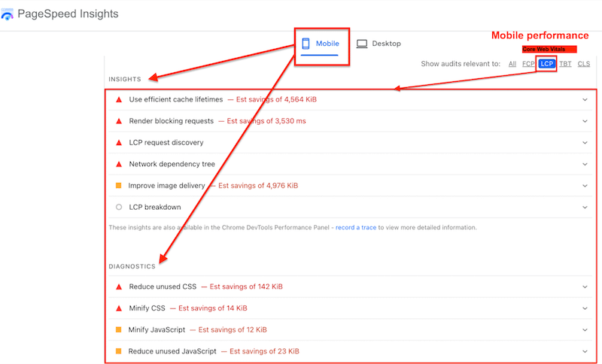Click Reduce unused CSS label
Screen dimensions: 602x364
163,287
